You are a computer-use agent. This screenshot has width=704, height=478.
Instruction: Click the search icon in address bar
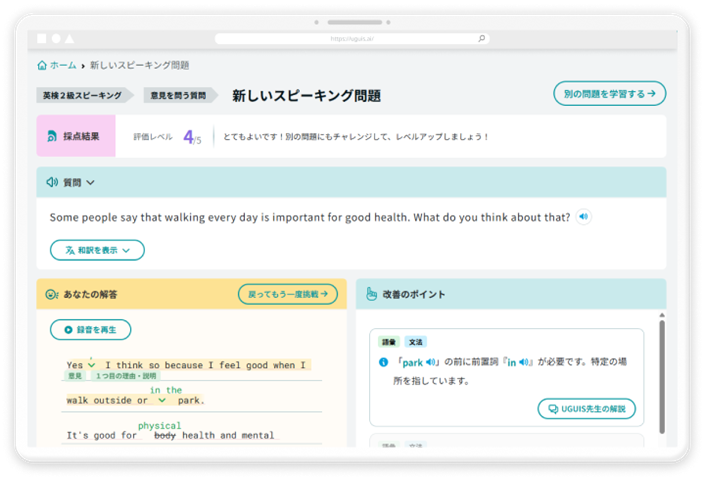(482, 39)
